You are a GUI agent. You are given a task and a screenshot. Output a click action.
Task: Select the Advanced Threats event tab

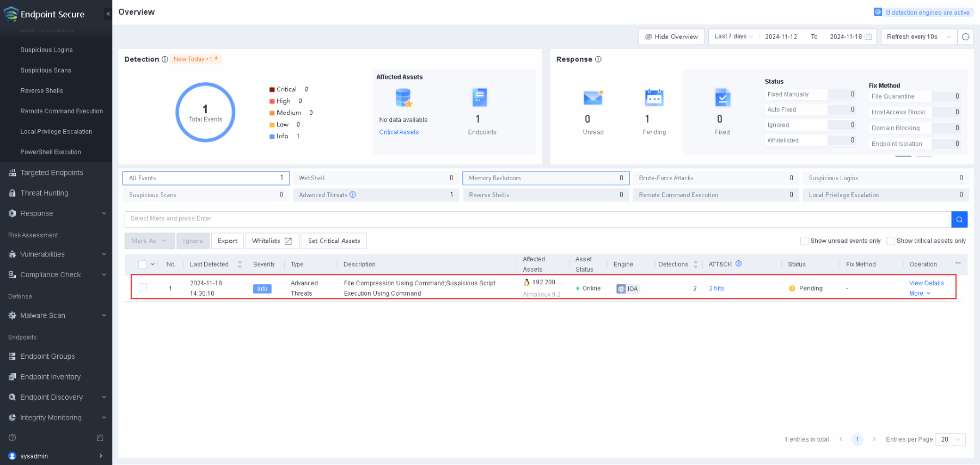pos(375,195)
